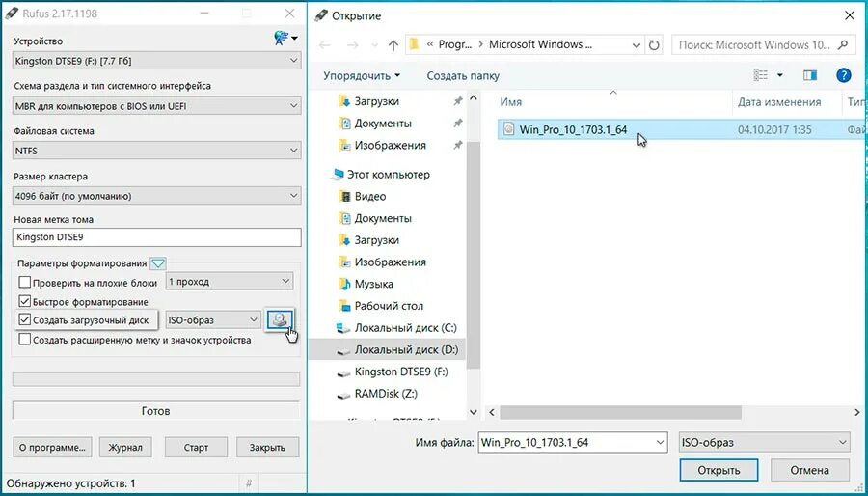Click the yellow folder icon in the address bar
Viewport: 868px width, 496px height.
coord(414,44)
